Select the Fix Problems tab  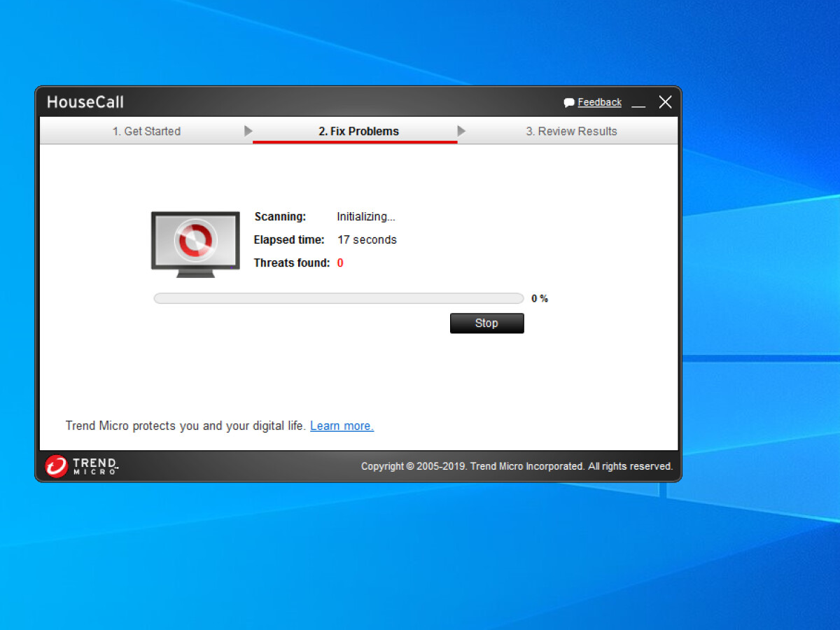pyautogui.click(x=358, y=131)
